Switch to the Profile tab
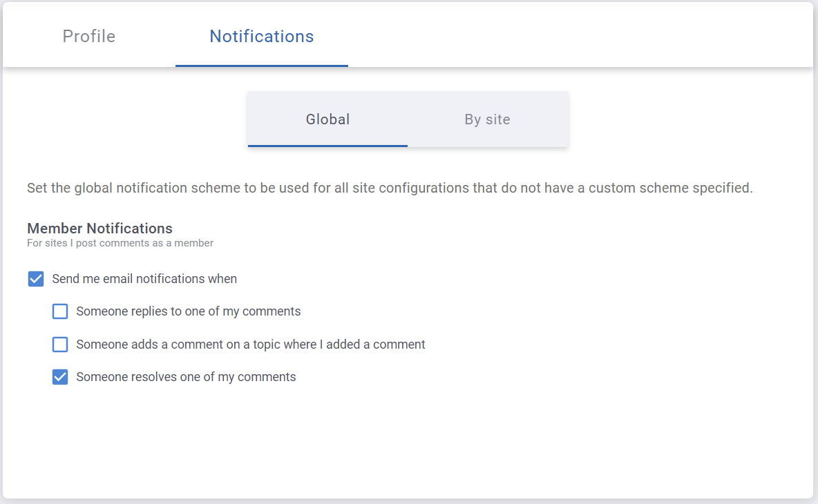Screen dimensions: 818x504 [x=89, y=37]
